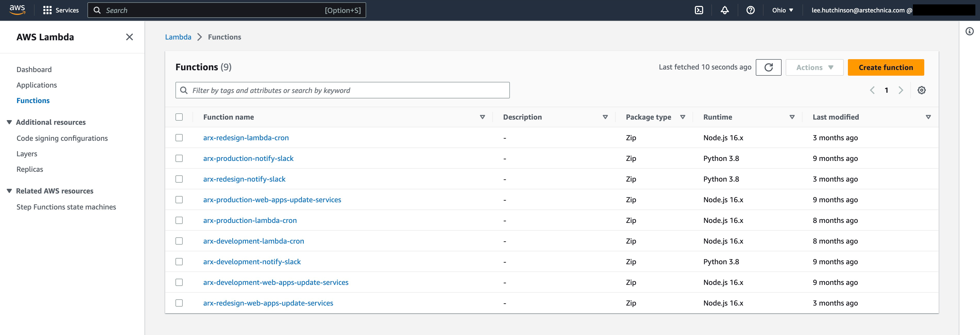Open the info panel icon

(969, 31)
